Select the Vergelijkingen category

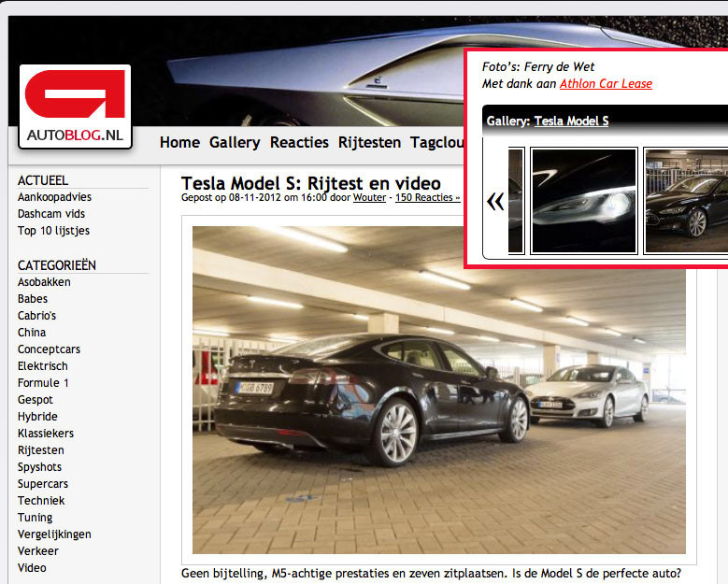(54, 534)
